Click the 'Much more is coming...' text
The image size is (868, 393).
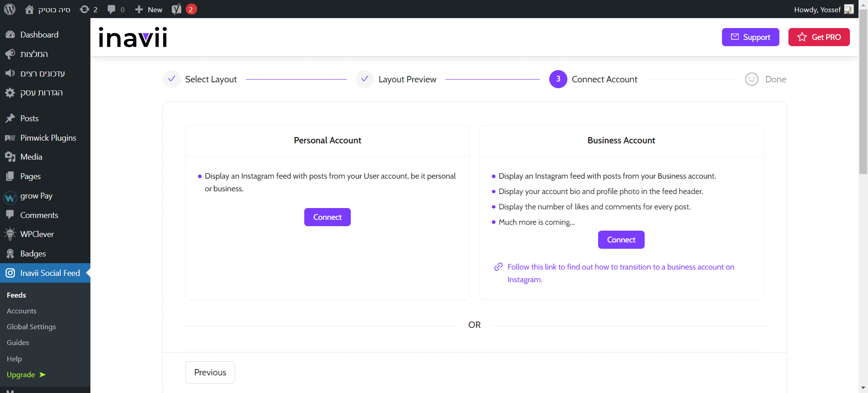537,222
